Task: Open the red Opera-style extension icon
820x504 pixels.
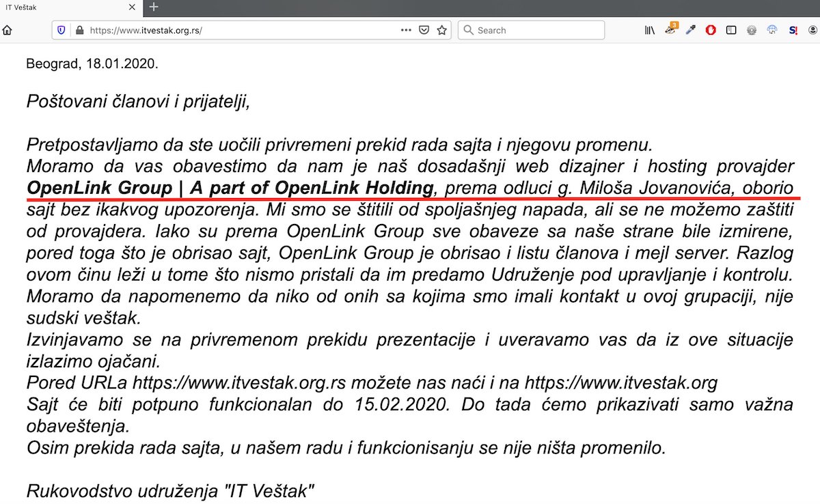Action: pos(711,30)
